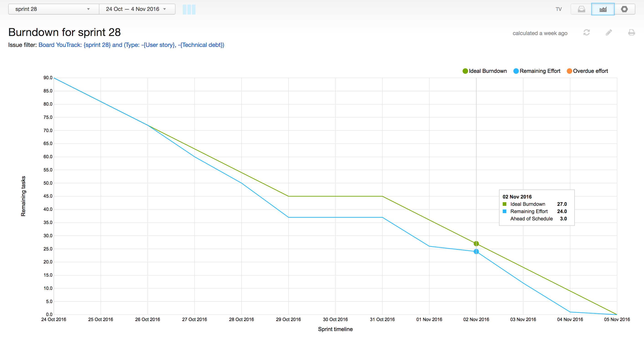Screen dimensions: 644x342
Task: Click the 29 Oct 2016 axis label
Action: [x=288, y=319]
